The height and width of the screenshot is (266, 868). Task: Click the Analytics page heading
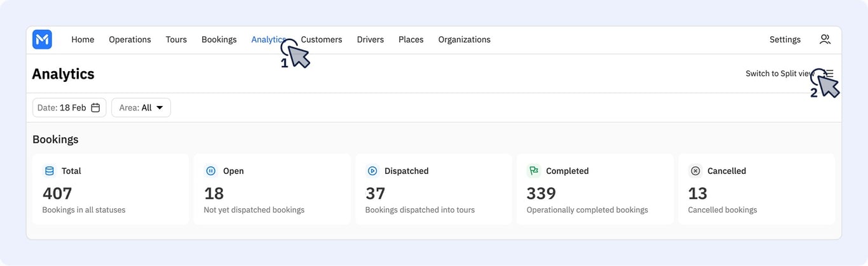point(63,74)
